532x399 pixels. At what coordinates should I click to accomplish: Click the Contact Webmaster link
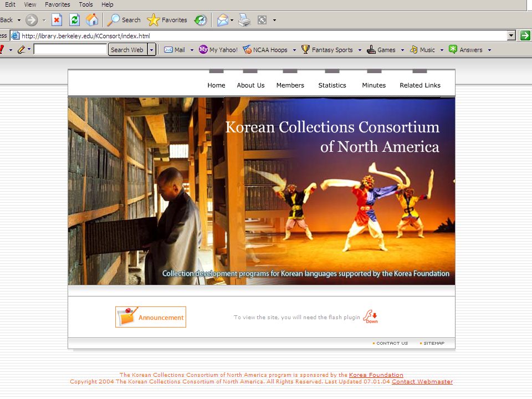422,382
